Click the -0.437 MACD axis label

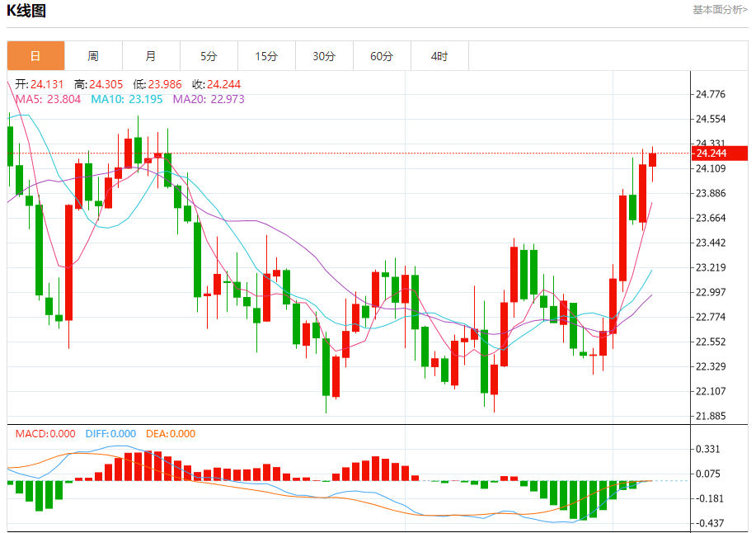[709, 523]
